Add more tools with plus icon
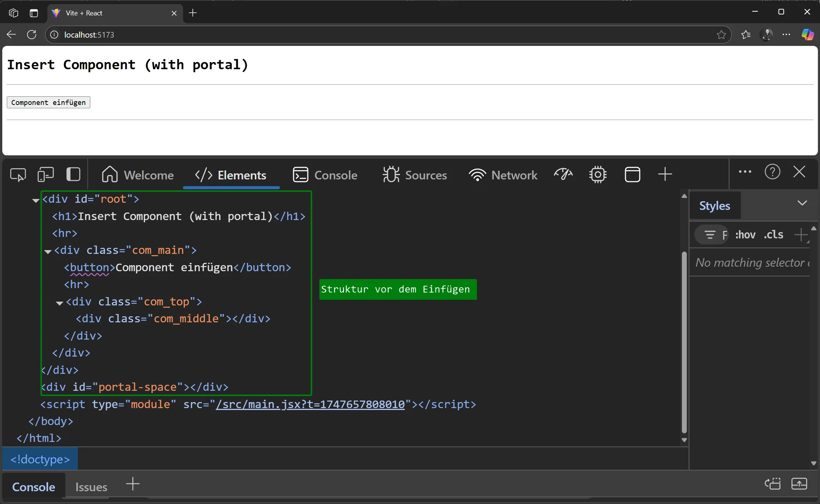This screenshot has width=820, height=504. (x=665, y=174)
